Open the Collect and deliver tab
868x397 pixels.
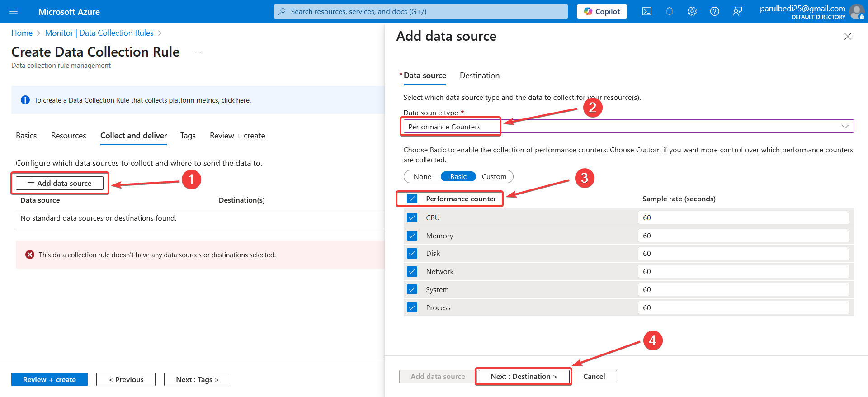[133, 136]
